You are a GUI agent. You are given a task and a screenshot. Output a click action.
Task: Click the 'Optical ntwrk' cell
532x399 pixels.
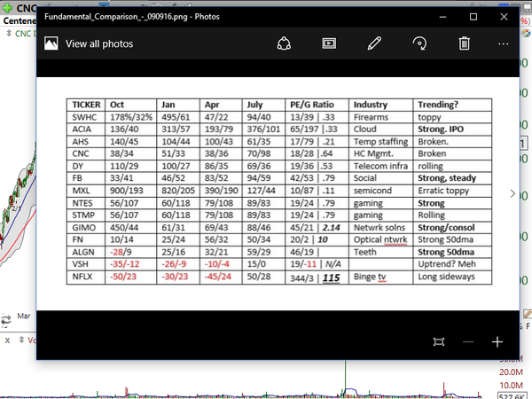[x=380, y=239]
